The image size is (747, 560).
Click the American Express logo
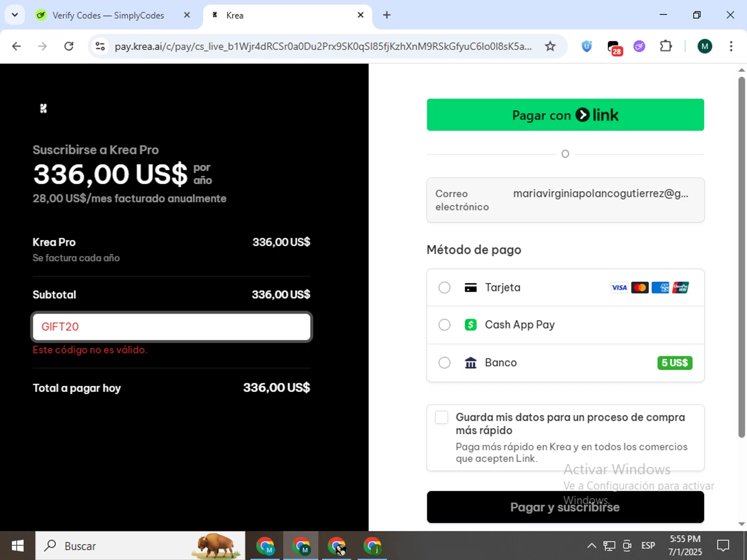coord(660,288)
